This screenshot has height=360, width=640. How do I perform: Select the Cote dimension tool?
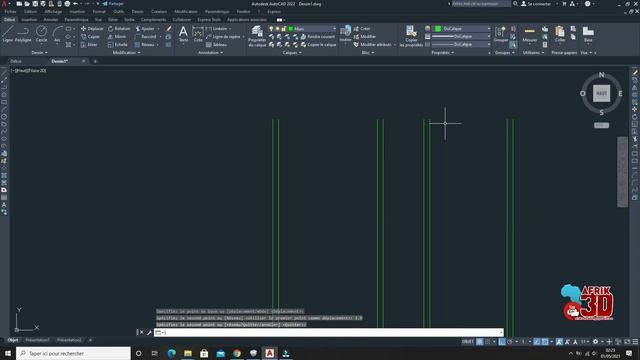198,34
